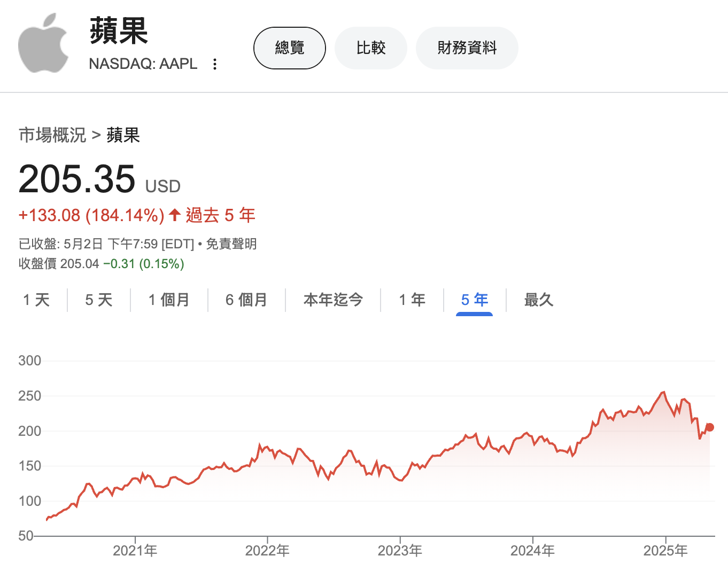Viewport: 728px width, 564px height.
Task: Click the highlighted 5年 range option
Action: click(474, 300)
